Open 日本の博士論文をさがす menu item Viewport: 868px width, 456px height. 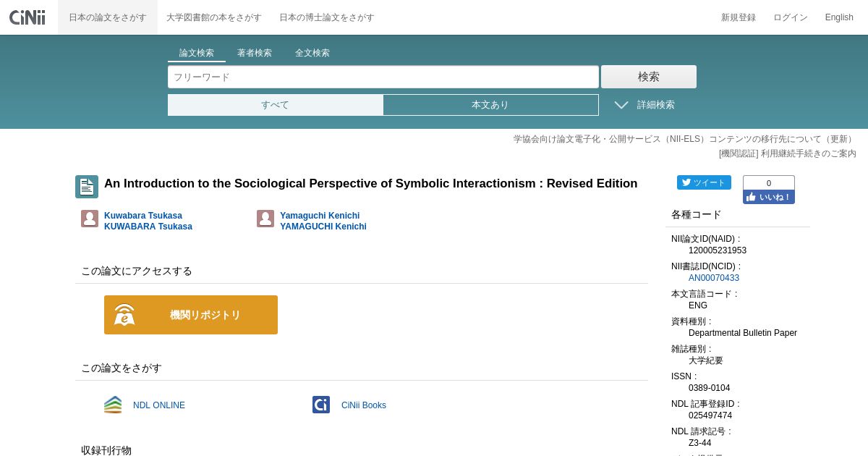(x=327, y=17)
